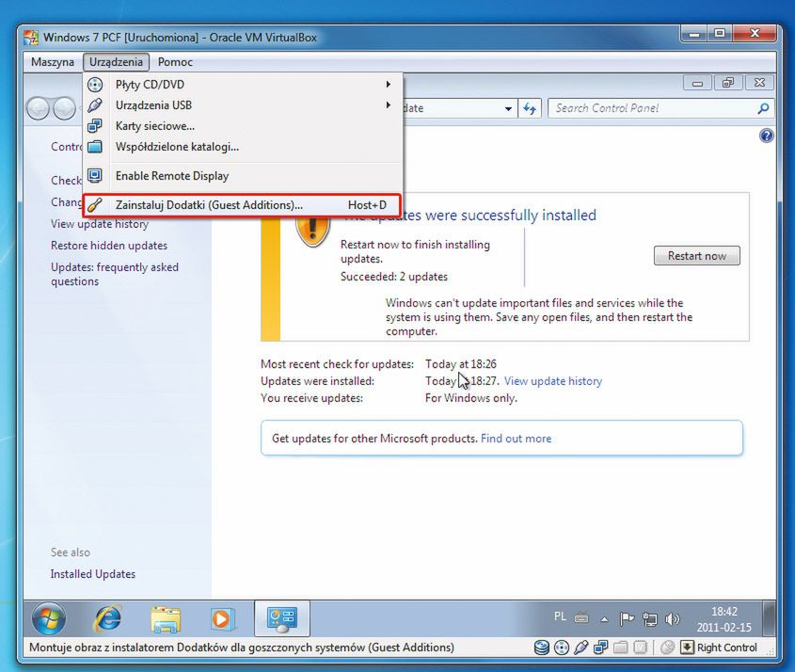This screenshot has height=672, width=795.
Task: Click 'Succeeded: 2 updates' text
Action: (x=394, y=277)
